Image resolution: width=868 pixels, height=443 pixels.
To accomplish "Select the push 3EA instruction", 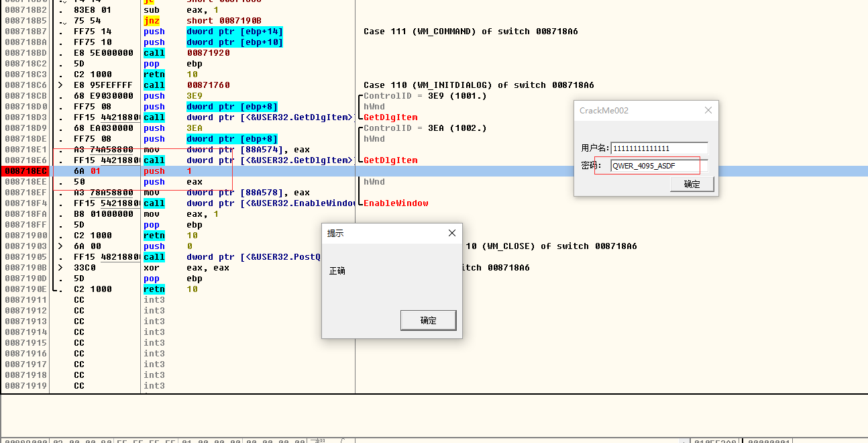I will tap(173, 128).
